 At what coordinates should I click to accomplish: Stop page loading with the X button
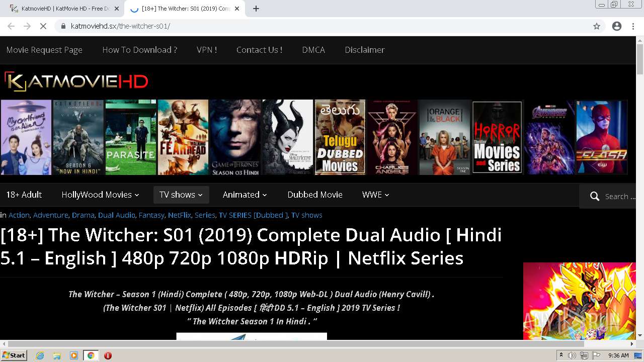point(43,26)
